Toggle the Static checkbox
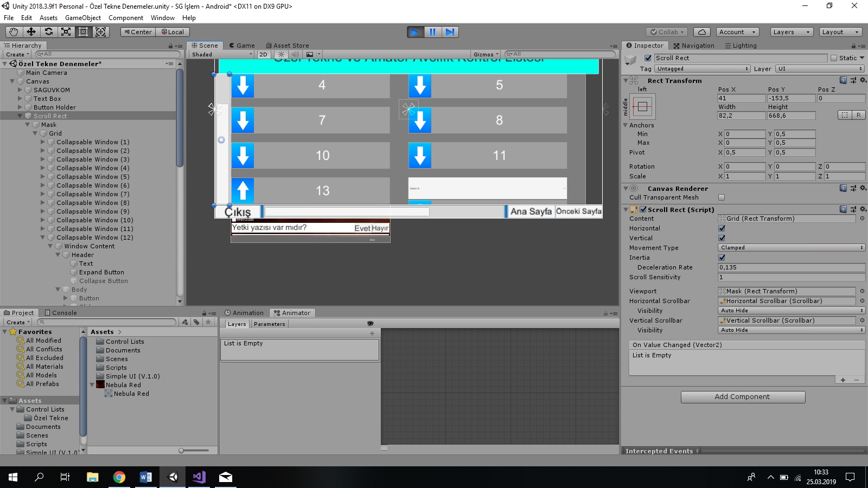 point(834,58)
